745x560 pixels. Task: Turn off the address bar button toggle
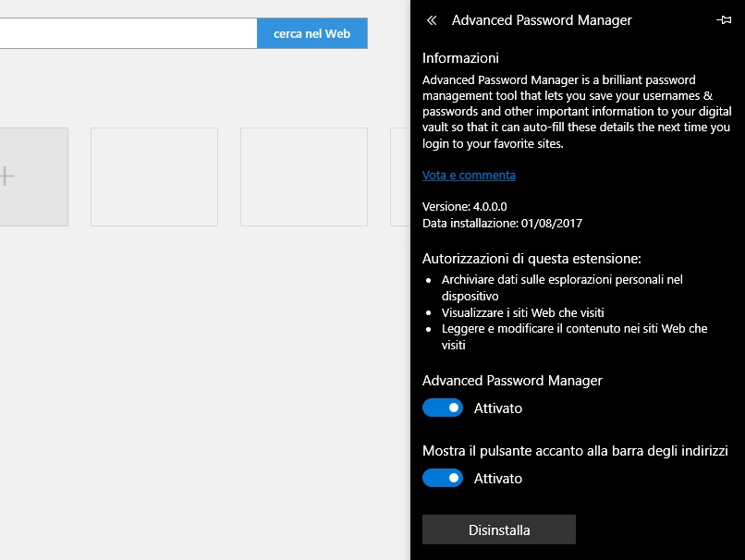pyautogui.click(x=443, y=478)
